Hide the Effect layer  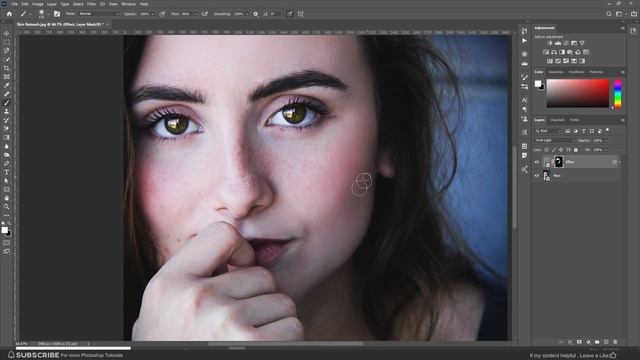(x=537, y=162)
